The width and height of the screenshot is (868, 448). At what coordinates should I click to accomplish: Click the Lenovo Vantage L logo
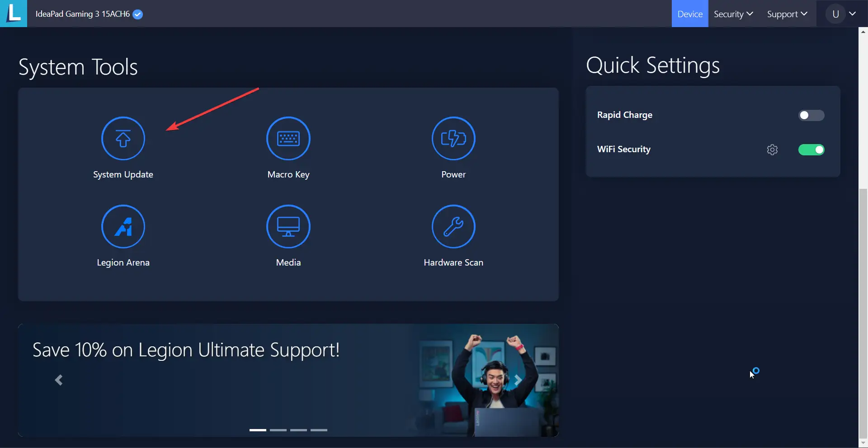click(14, 13)
